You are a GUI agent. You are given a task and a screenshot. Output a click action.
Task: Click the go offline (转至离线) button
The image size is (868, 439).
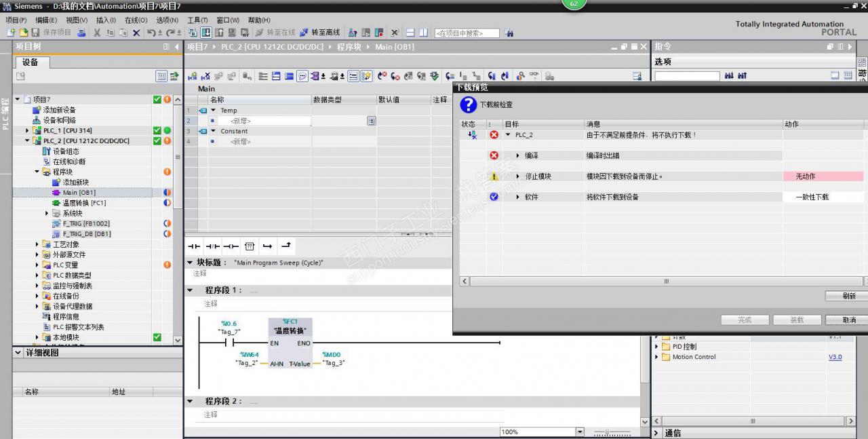tap(319, 33)
